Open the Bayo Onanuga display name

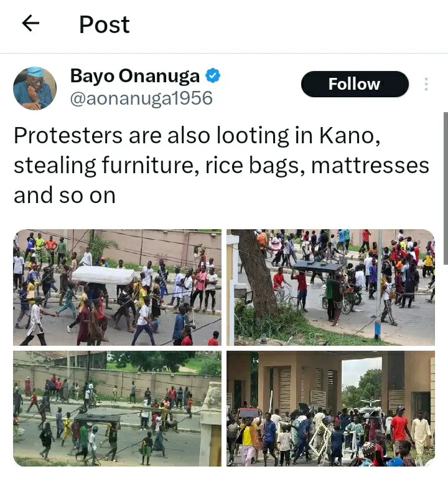tap(135, 76)
